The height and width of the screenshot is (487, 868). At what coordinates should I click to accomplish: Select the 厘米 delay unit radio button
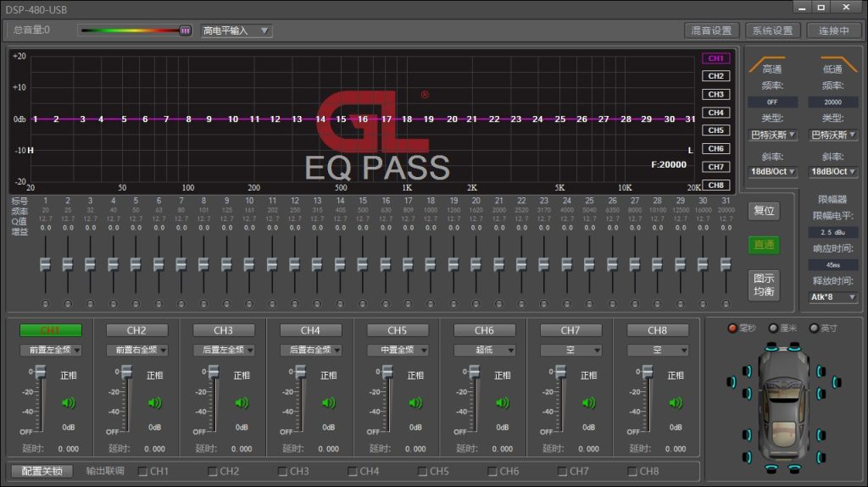773,328
